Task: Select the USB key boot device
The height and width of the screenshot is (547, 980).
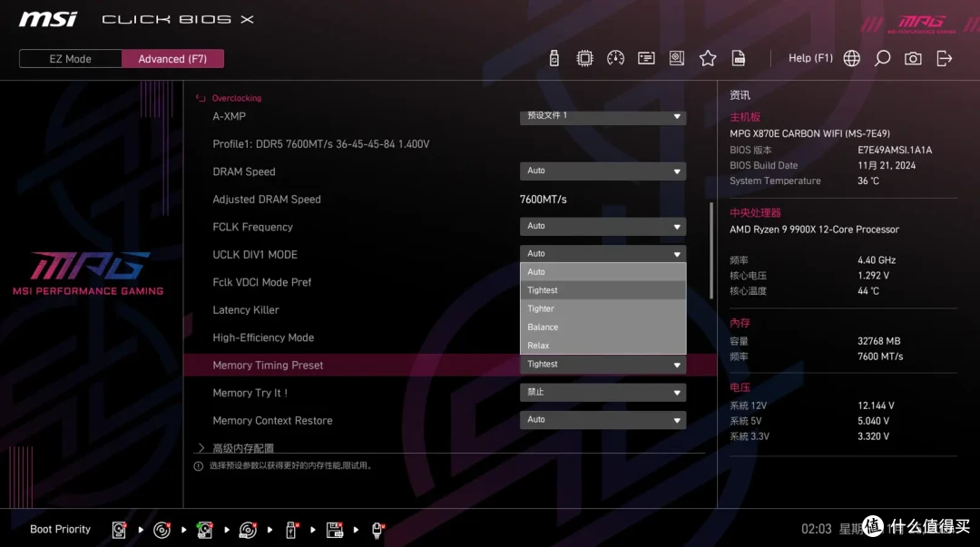Action: click(x=291, y=530)
